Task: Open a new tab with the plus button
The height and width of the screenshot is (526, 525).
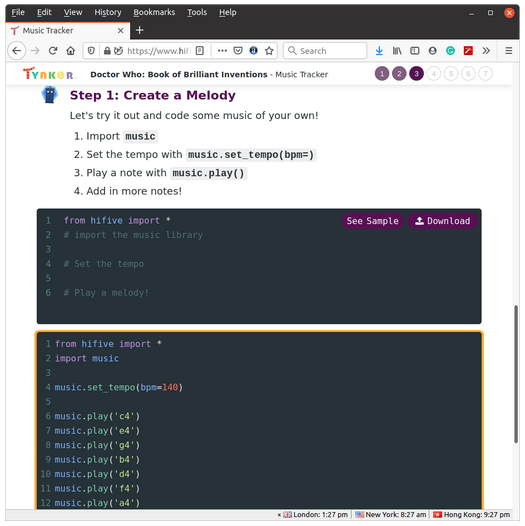Action: tap(140, 31)
